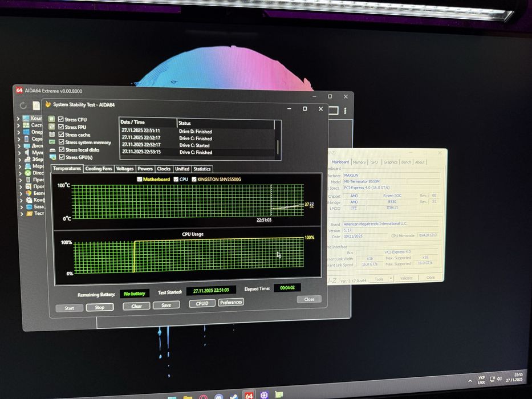Click the Stop button
The width and height of the screenshot is (532, 399).
pos(100,307)
